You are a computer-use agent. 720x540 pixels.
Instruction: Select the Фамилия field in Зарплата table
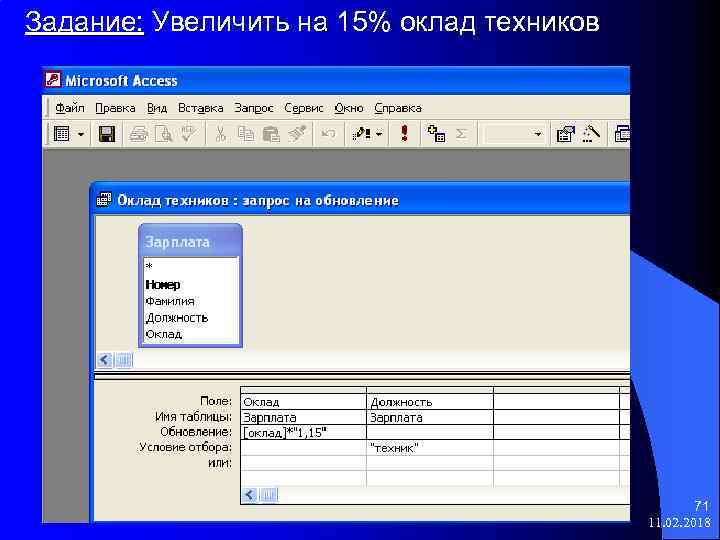191,302
